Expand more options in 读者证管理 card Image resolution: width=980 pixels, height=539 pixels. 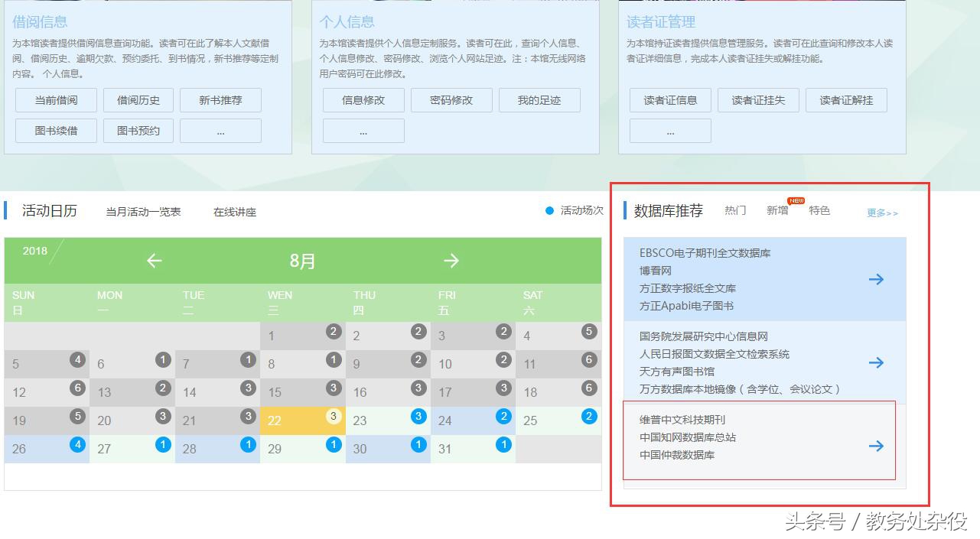(x=670, y=130)
